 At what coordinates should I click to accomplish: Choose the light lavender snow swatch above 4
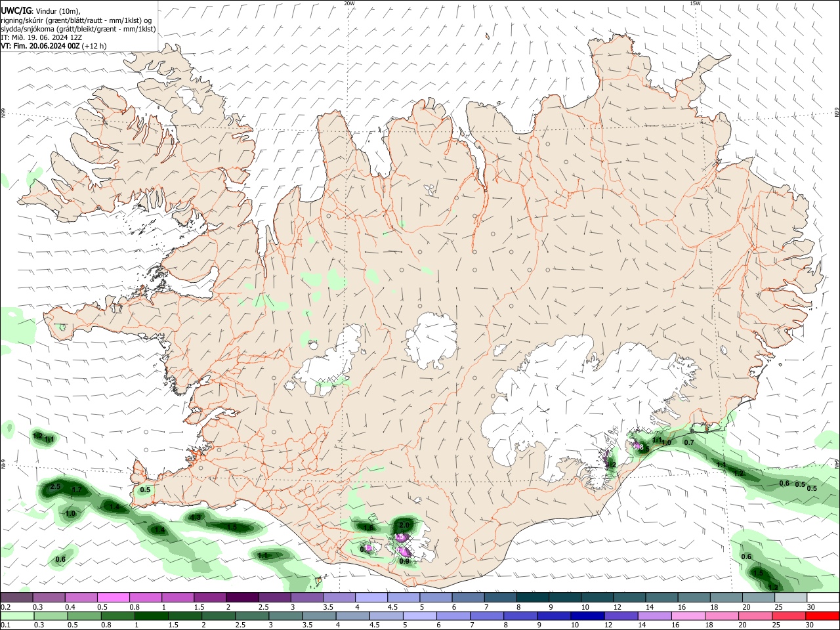pyautogui.click(x=370, y=597)
